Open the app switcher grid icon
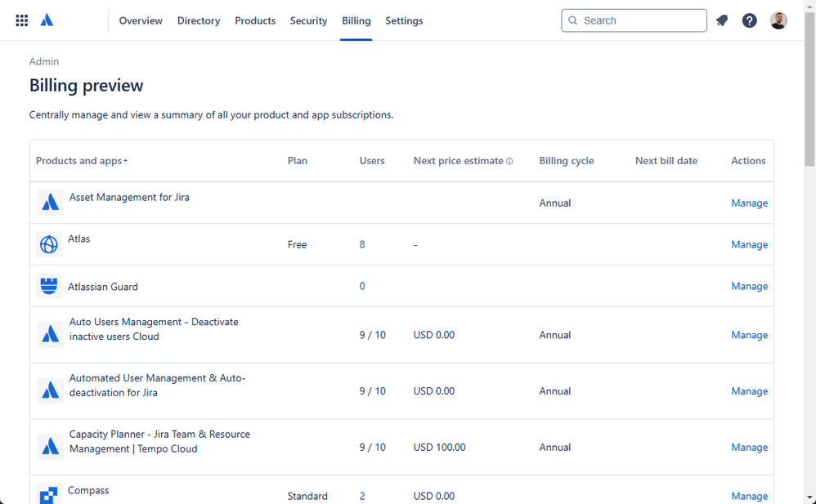The image size is (816, 504). [x=22, y=20]
